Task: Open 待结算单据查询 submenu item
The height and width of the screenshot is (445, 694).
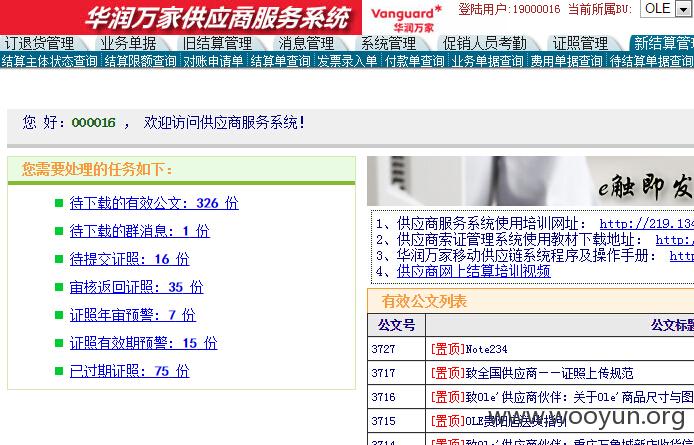Action: [x=652, y=61]
